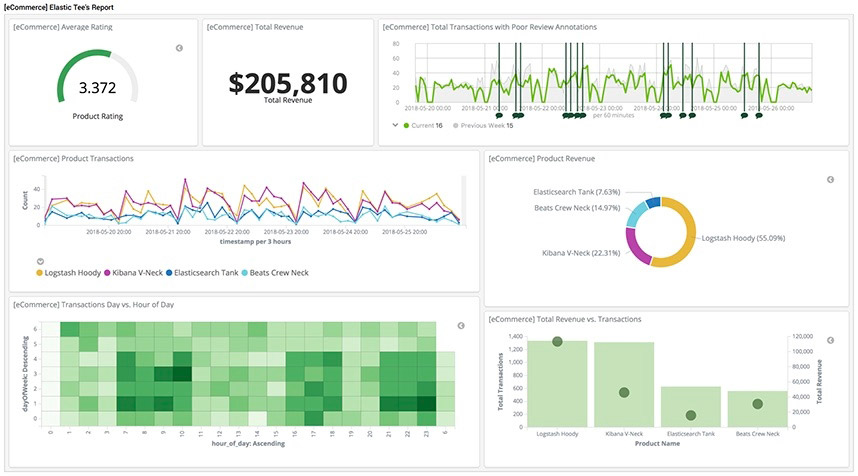Click the 'hour_of_day: Ascending' axis label
Screen dimensions: 858x476
248,443
